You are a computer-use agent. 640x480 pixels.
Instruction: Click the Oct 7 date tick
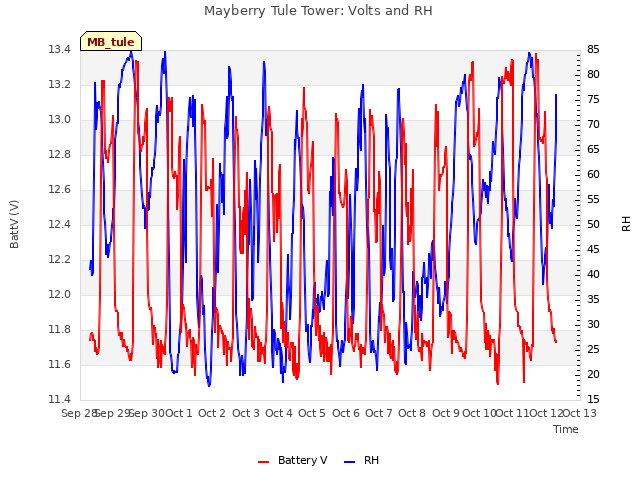coord(379,413)
